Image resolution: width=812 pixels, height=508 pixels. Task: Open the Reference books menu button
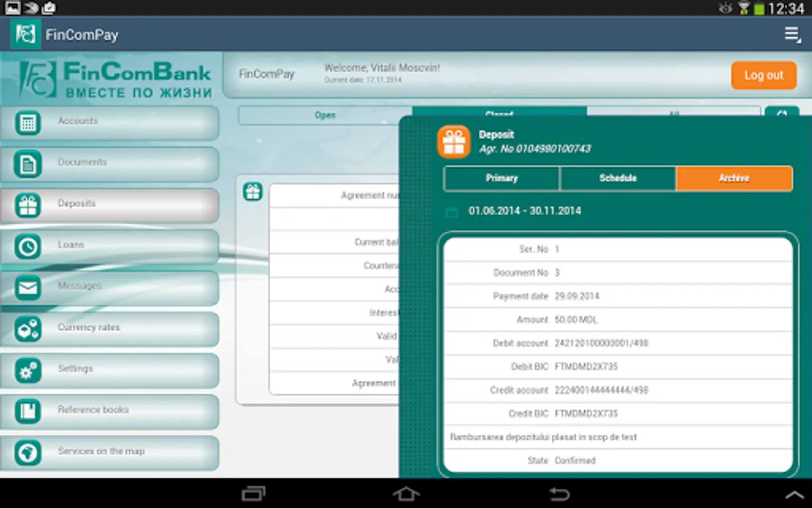109,411
